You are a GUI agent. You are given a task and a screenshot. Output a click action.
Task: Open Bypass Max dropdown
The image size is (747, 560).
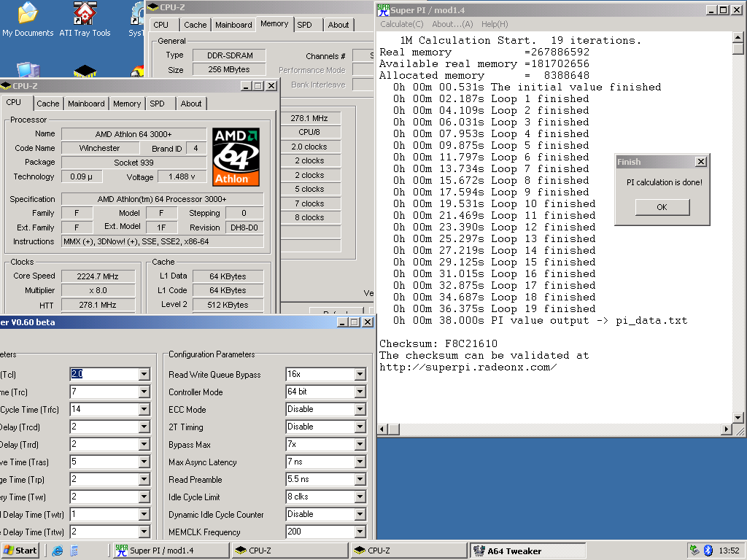360,444
